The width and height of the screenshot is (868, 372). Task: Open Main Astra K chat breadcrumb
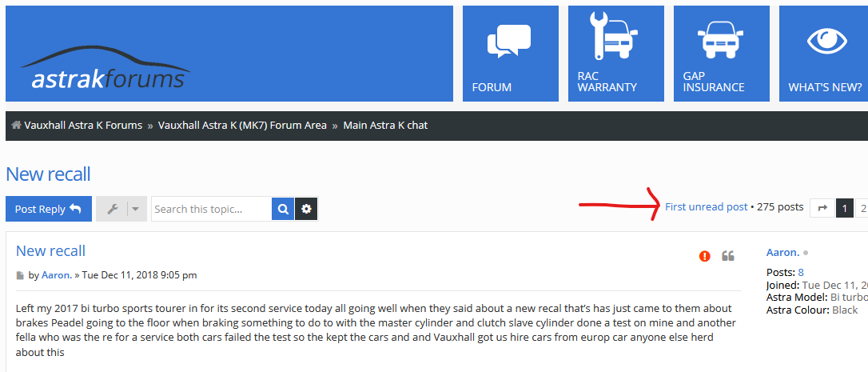point(385,126)
